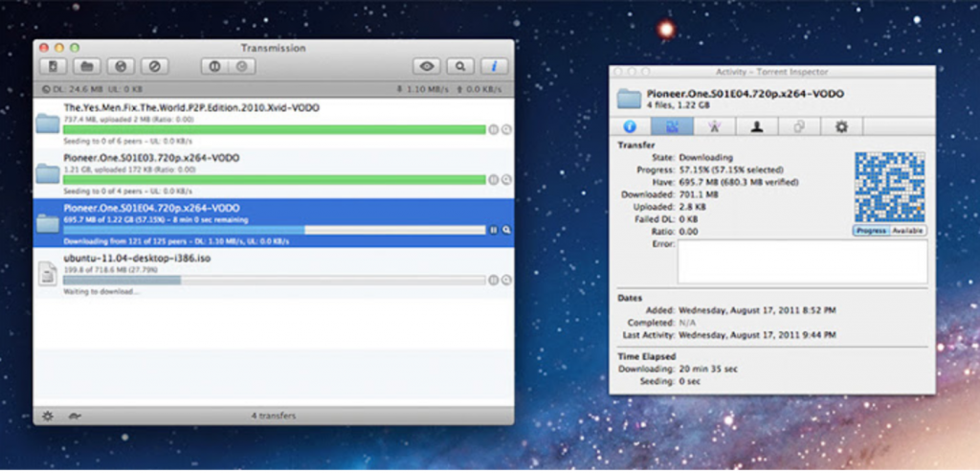Open the General Info tab in Inspector
980x474 pixels.
click(629, 126)
